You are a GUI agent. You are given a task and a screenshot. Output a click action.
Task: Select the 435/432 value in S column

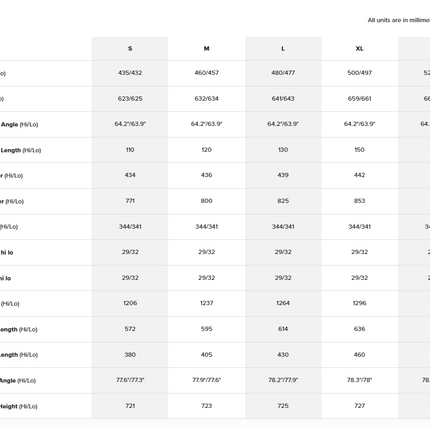[130, 73]
